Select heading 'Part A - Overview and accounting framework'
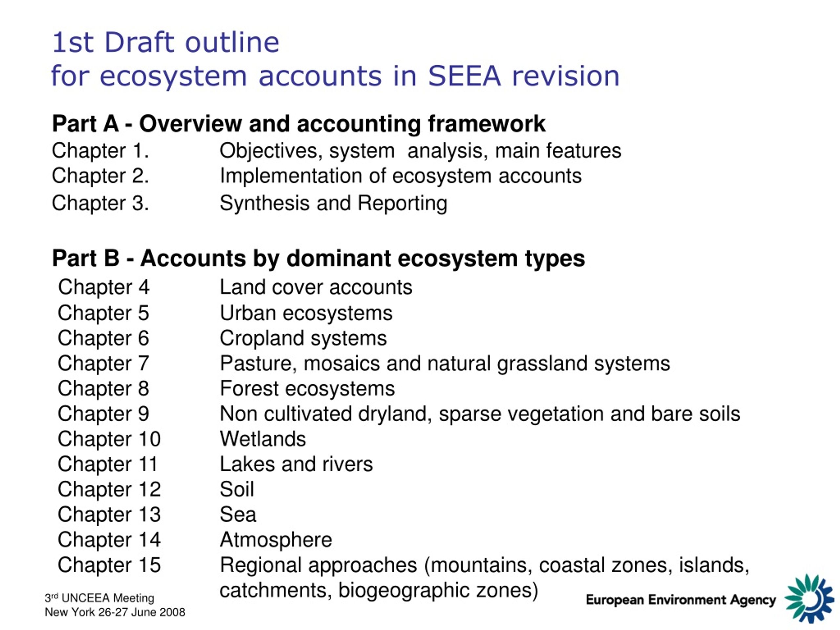 click(x=299, y=124)
